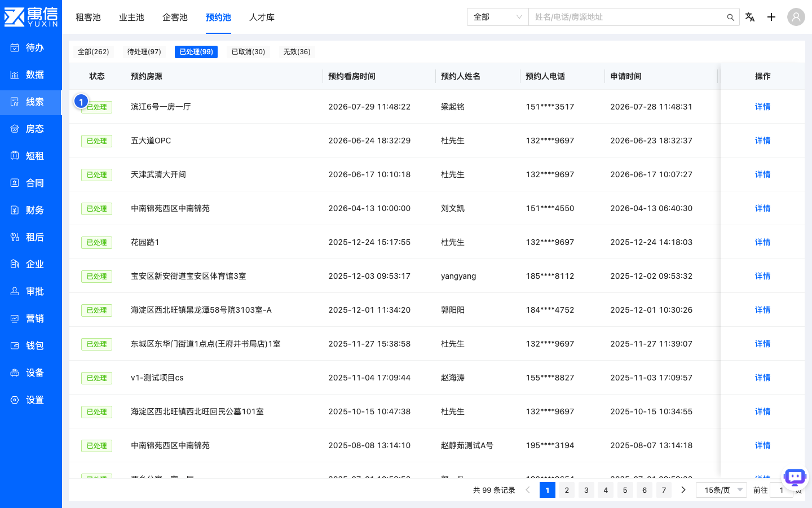
Task: Open the 设备 sidebar section
Action: tap(31, 373)
